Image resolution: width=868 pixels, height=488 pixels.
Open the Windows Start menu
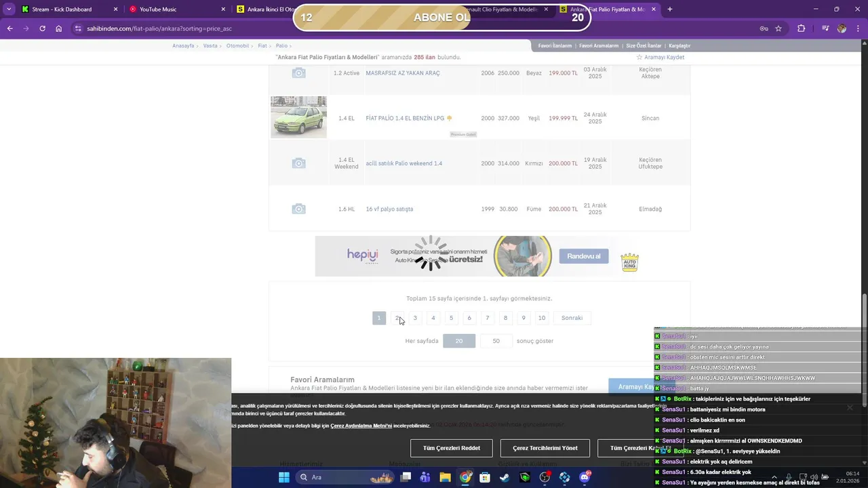click(x=283, y=477)
